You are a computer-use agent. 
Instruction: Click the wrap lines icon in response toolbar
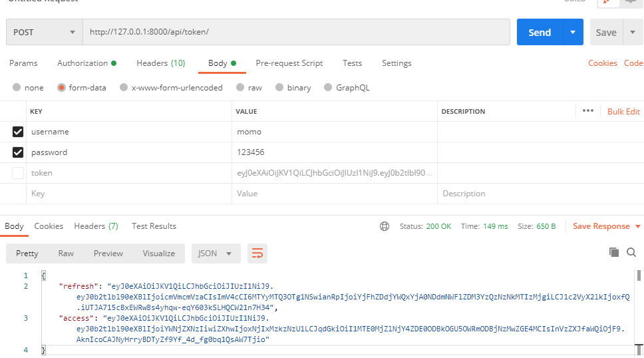pos(257,254)
